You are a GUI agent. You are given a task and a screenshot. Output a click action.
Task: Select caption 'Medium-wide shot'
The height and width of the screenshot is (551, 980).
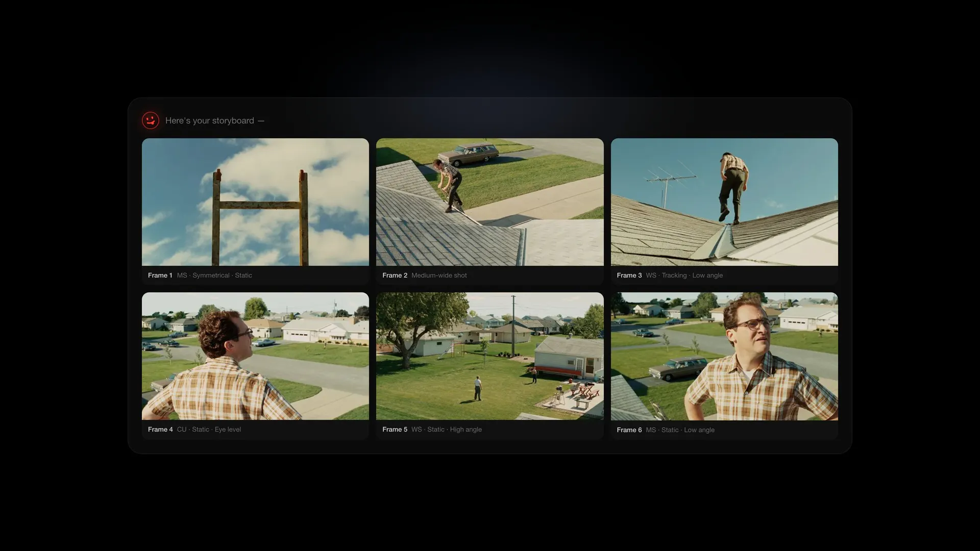439,275
